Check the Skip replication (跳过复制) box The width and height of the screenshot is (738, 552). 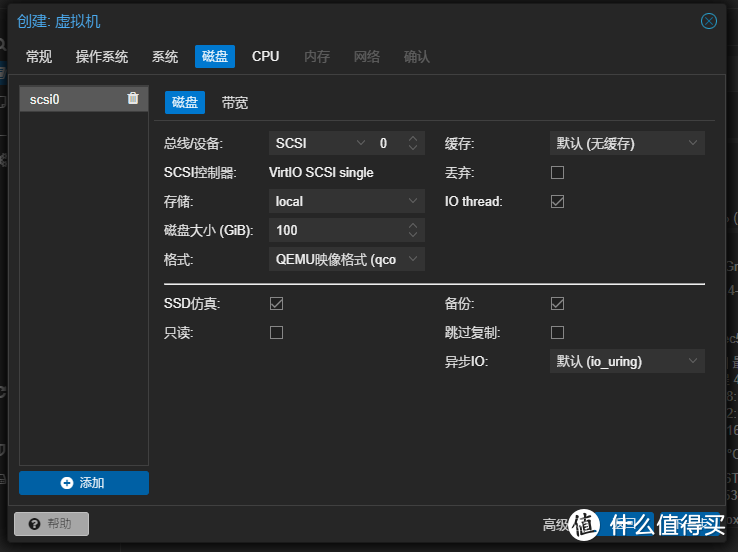point(558,332)
